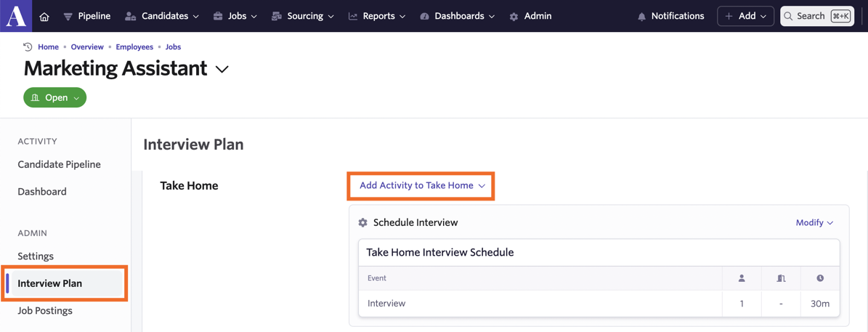868x332 pixels.
Task: Follow the Employees breadcrumb link
Action: [x=134, y=47]
